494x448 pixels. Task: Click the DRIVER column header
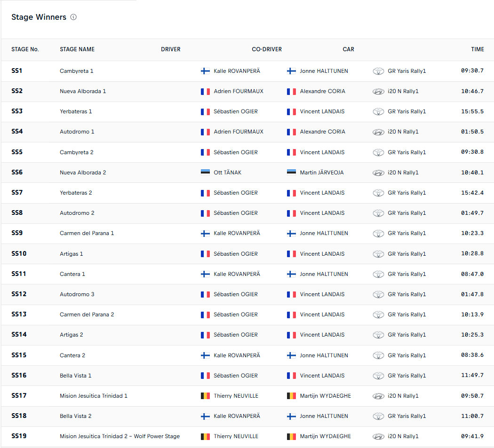(170, 49)
